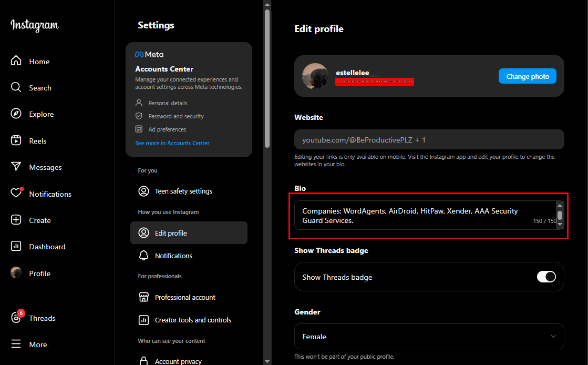Click the Threads label in sidebar
This screenshot has width=588, height=365.
click(43, 318)
